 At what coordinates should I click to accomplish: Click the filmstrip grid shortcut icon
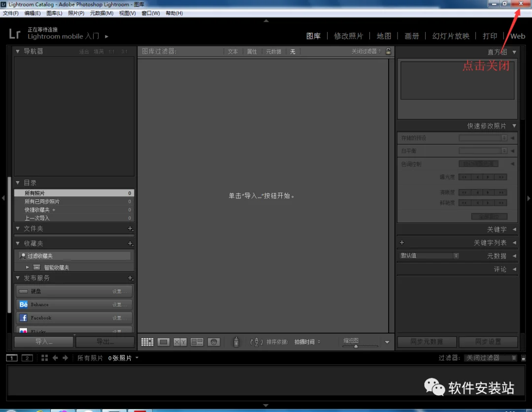point(44,358)
